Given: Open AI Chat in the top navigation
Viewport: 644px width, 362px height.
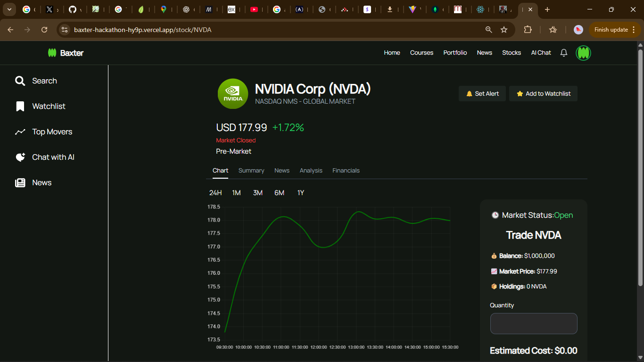Looking at the screenshot, I should tap(541, 53).
